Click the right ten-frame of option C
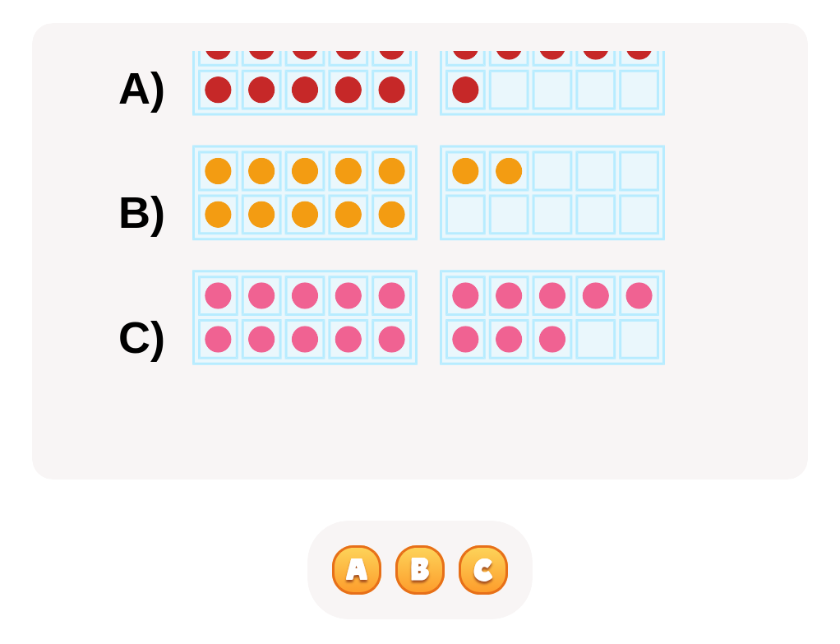Viewport: 840px width, 644px height. tap(552, 316)
